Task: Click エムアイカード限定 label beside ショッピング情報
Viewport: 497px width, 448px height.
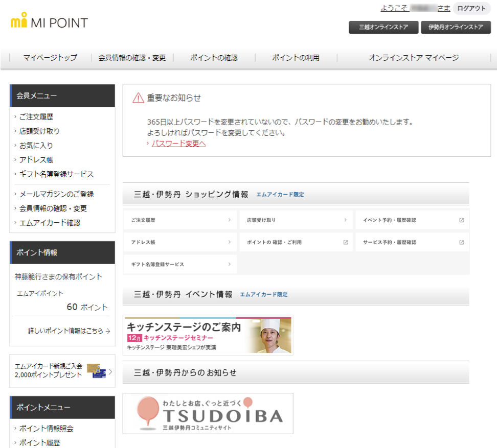Action: 280,195
